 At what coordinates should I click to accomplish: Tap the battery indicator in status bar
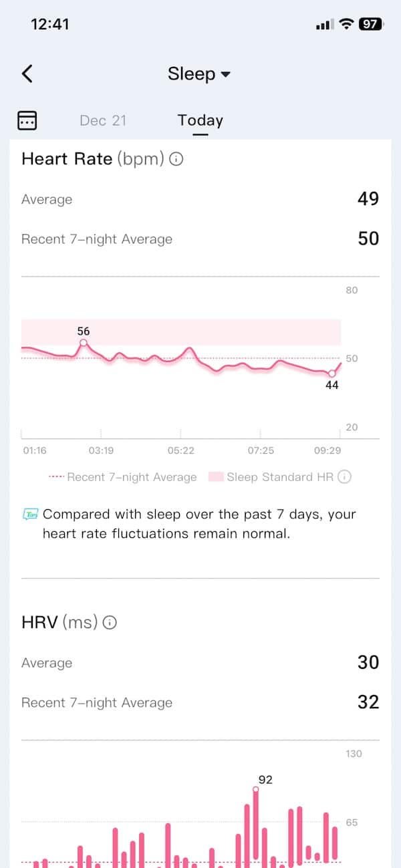(370, 24)
